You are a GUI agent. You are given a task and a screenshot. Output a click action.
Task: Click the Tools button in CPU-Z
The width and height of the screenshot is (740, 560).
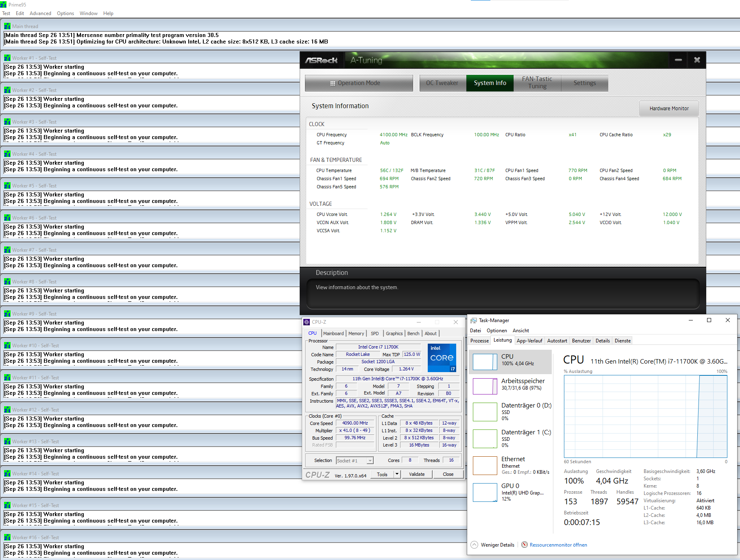(x=382, y=474)
